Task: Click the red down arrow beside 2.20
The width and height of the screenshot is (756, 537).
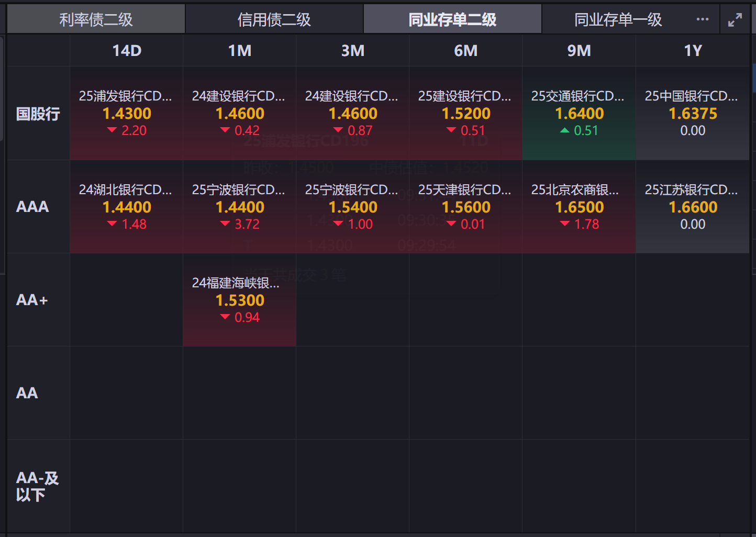Action: click(112, 130)
